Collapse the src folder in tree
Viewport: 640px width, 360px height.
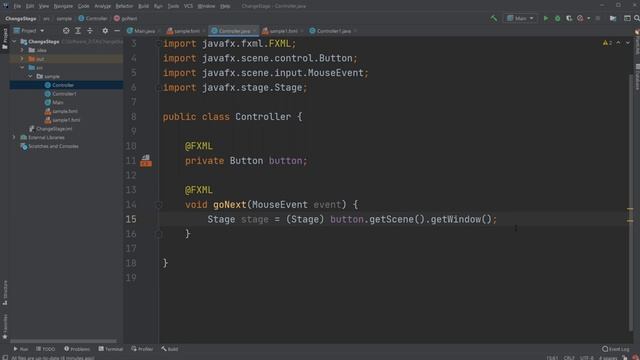tap(22, 68)
